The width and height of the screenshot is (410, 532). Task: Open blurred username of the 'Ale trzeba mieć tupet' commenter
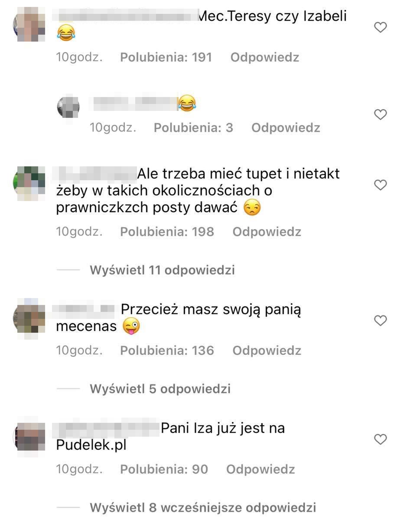95,174
